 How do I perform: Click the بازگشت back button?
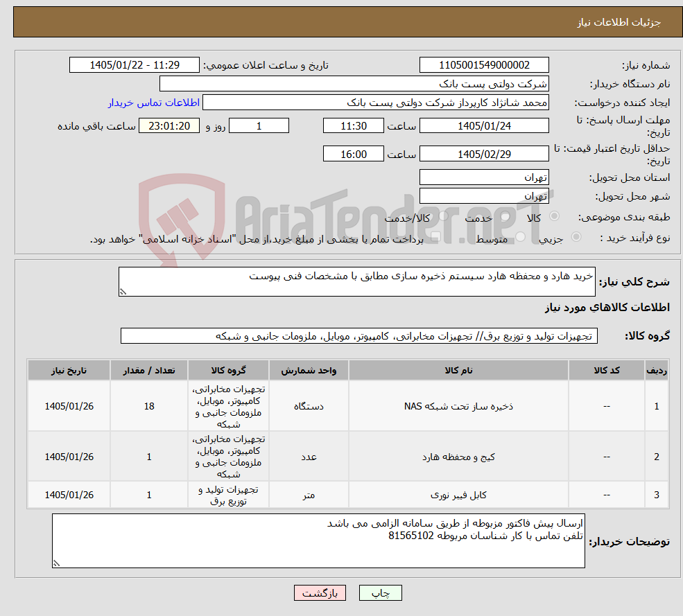[x=320, y=593]
